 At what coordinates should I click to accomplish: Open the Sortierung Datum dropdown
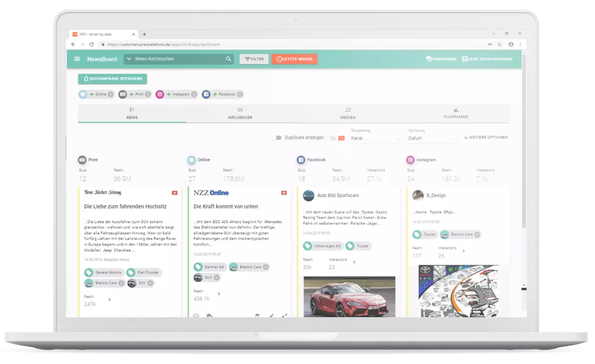pos(434,138)
